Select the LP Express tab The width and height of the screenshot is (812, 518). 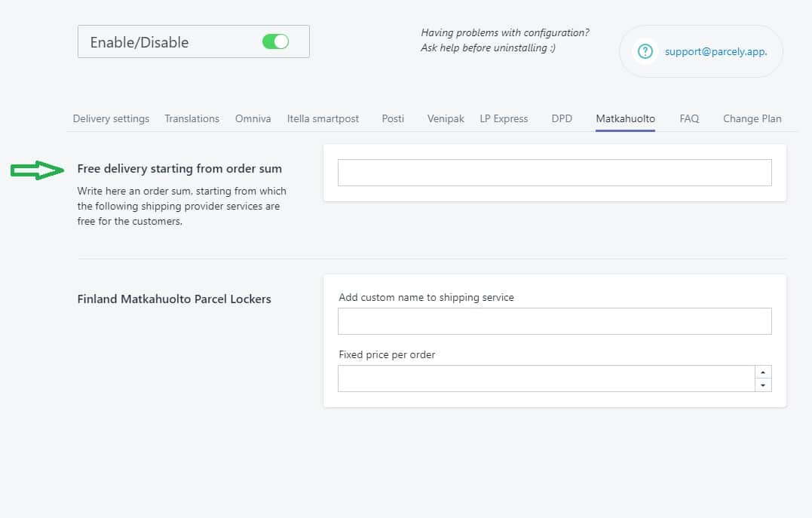pyautogui.click(x=504, y=118)
